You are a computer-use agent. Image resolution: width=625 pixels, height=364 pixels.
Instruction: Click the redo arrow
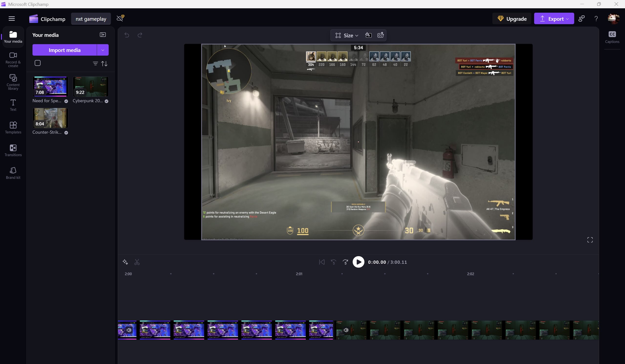click(x=140, y=35)
